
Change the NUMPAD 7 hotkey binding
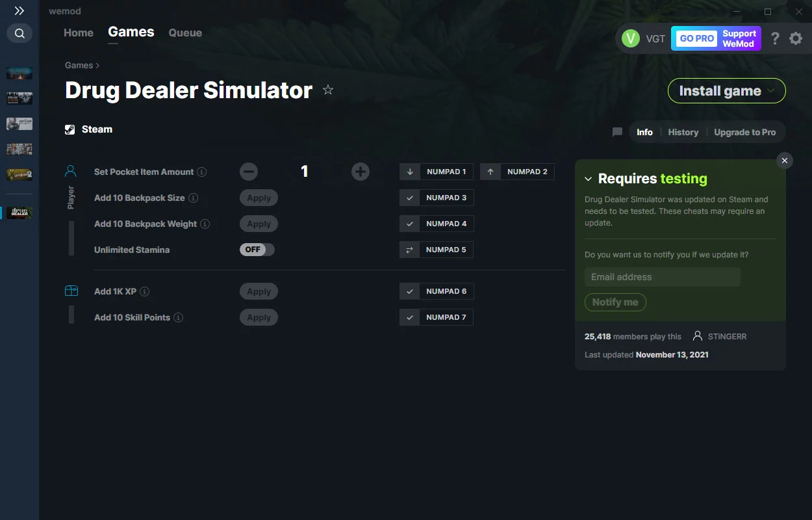[437, 317]
